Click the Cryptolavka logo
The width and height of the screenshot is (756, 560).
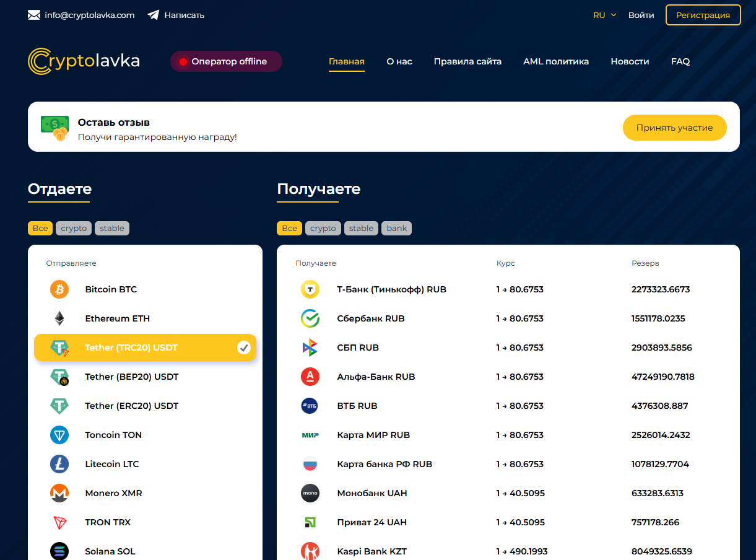point(84,61)
